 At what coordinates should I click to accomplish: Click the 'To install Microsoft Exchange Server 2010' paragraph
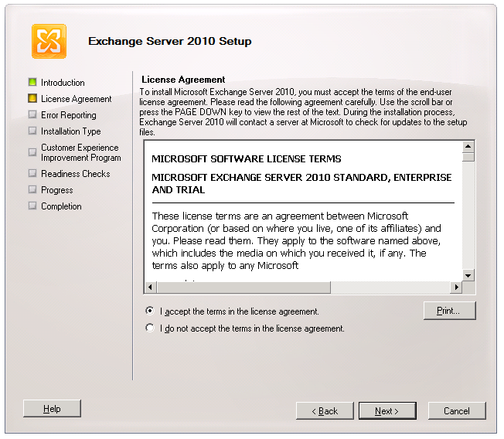[x=303, y=112]
